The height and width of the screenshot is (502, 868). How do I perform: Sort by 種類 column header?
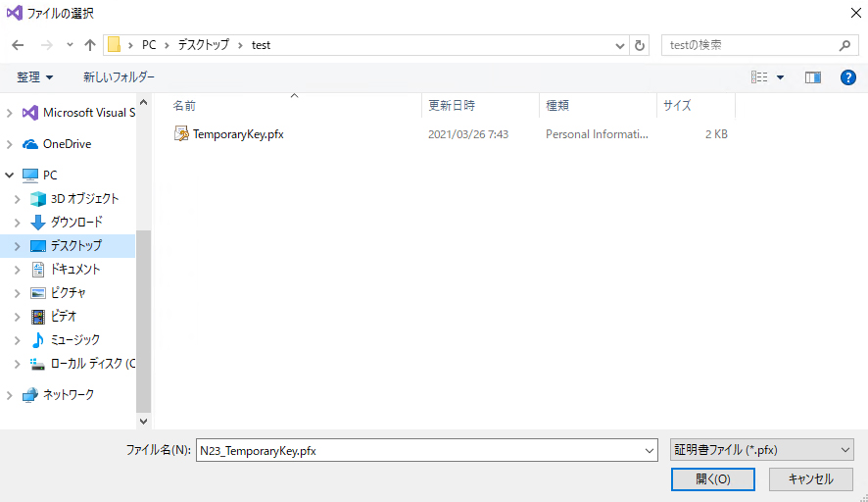[x=557, y=105]
